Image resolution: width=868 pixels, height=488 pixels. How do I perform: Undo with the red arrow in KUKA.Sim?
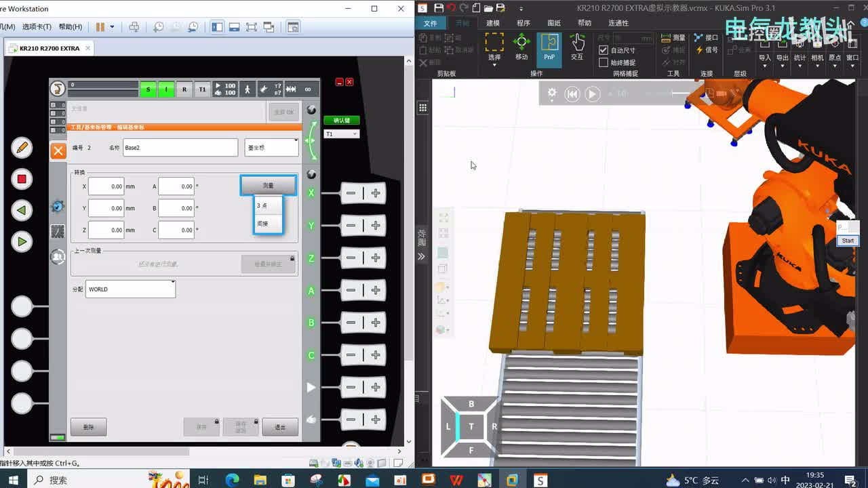pos(451,8)
